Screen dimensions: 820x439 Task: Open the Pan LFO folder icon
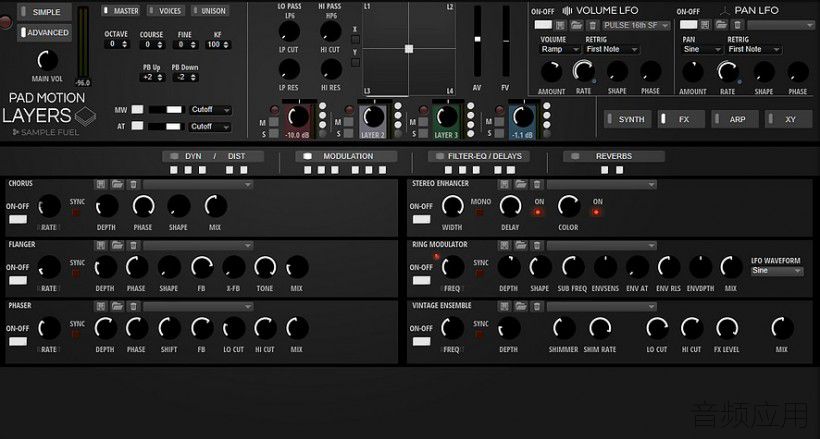[721, 25]
